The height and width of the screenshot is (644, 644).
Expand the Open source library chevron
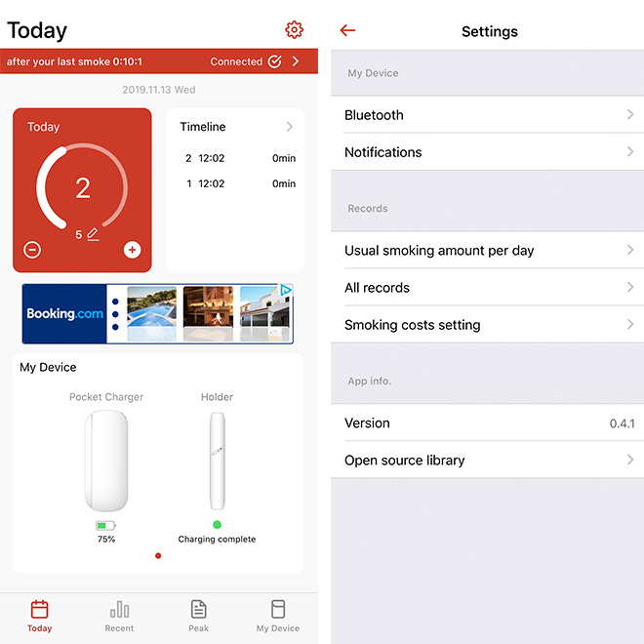[630, 460]
